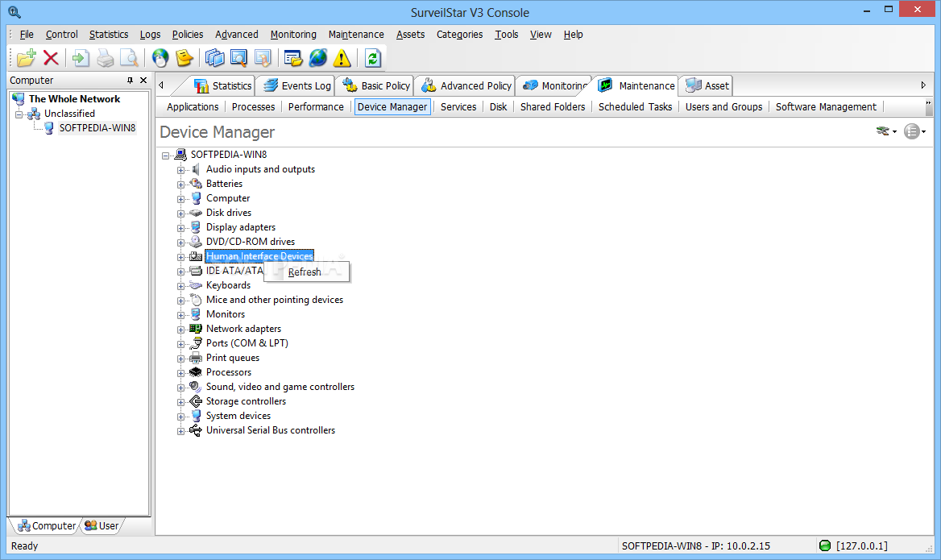Expand Audio inputs and outputs node

tap(180, 170)
